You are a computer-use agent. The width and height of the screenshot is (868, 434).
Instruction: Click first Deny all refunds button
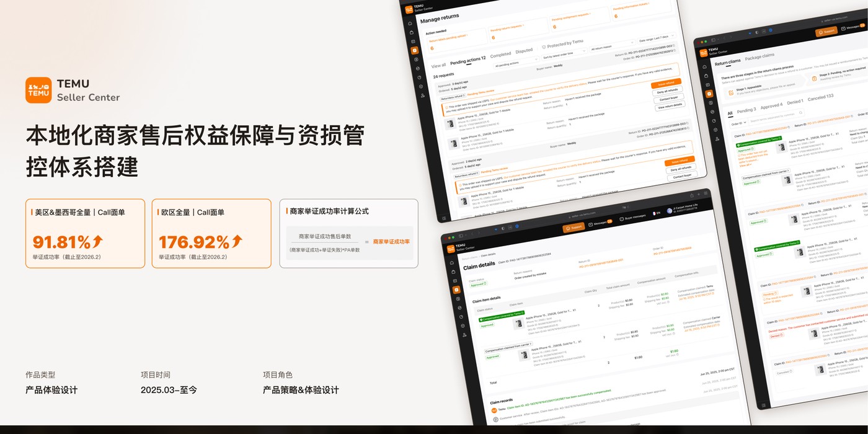[668, 91]
